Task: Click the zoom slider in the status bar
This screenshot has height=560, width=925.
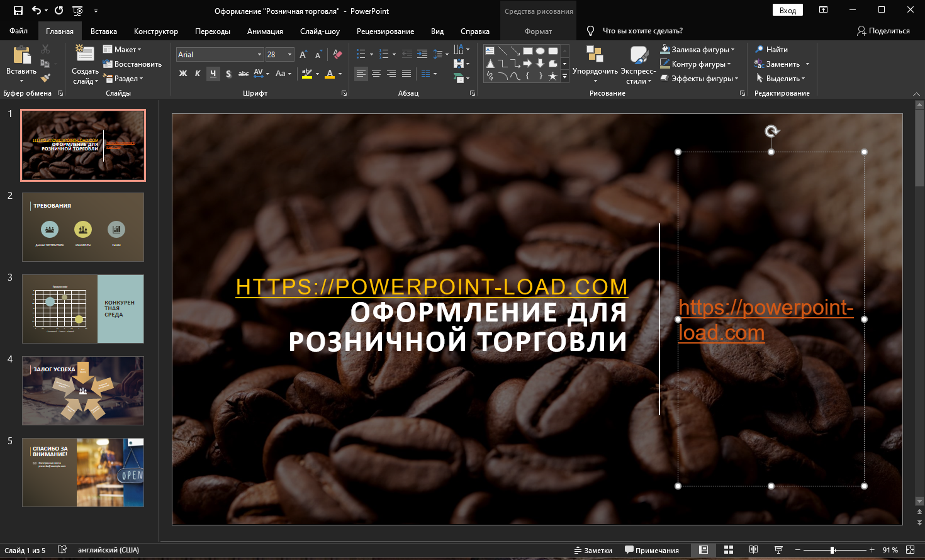Action: pyautogui.click(x=832, y=550)
